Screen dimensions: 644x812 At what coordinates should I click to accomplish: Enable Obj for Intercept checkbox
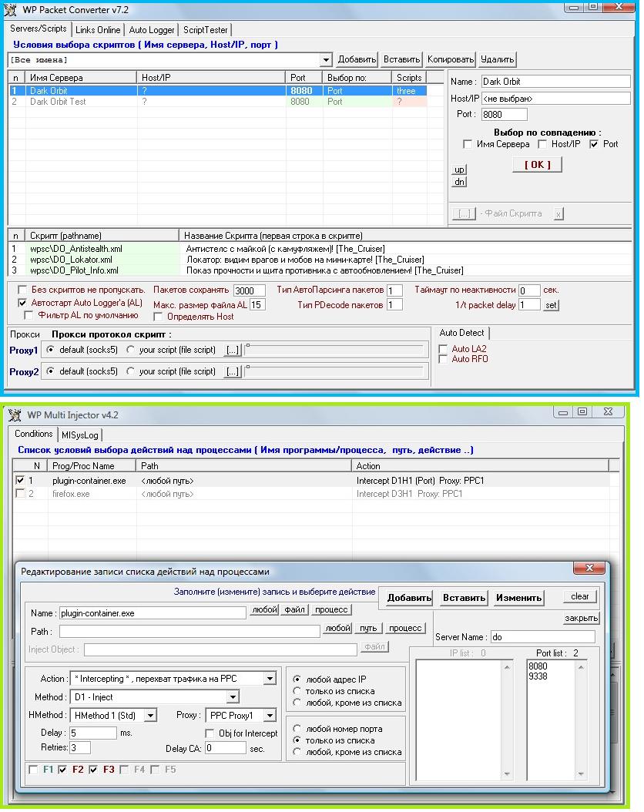tap(210, 733)
